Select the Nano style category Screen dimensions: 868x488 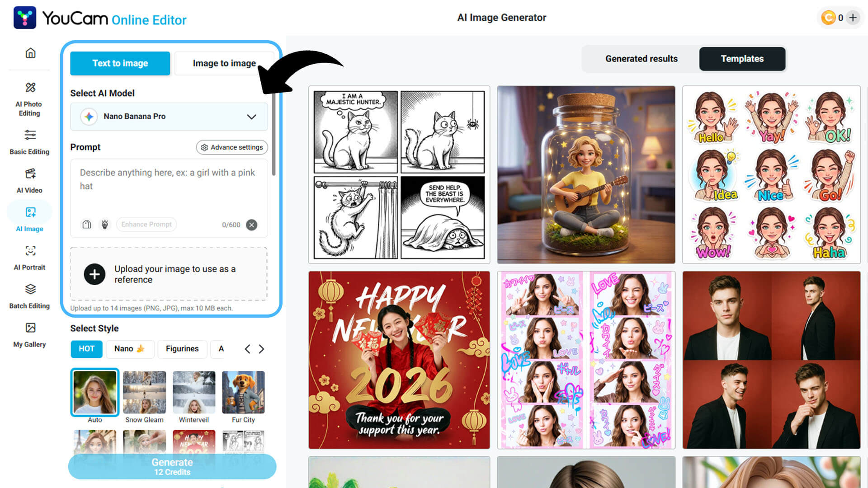click(x=130, y=349)
